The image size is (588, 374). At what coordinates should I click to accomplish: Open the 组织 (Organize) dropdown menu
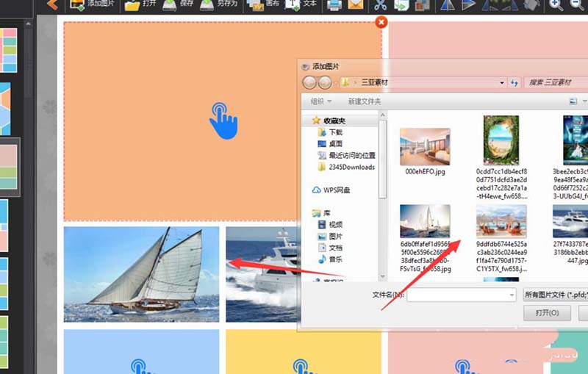point(320,101)
